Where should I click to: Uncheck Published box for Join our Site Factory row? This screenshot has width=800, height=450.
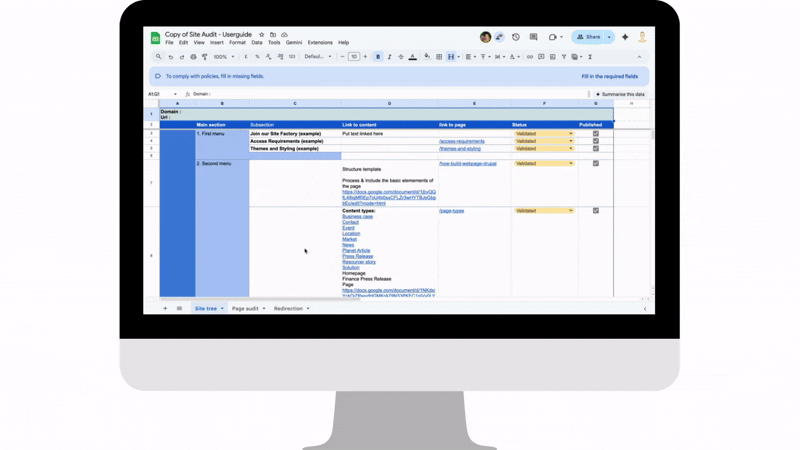tap(596, 134)
